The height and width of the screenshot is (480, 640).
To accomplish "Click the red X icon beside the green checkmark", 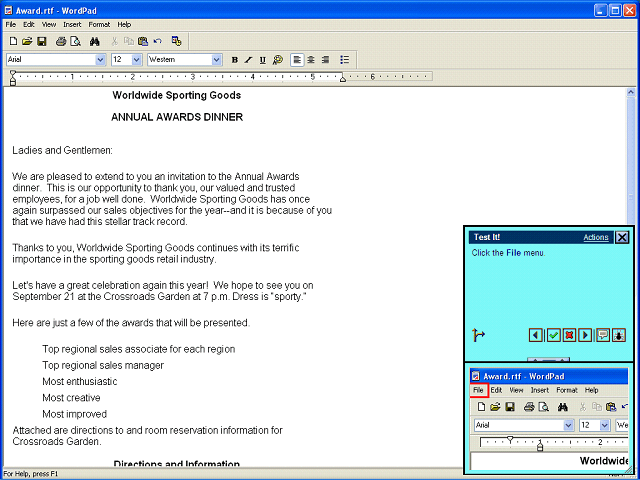I will pyautogui.click(x=569, y=335).
